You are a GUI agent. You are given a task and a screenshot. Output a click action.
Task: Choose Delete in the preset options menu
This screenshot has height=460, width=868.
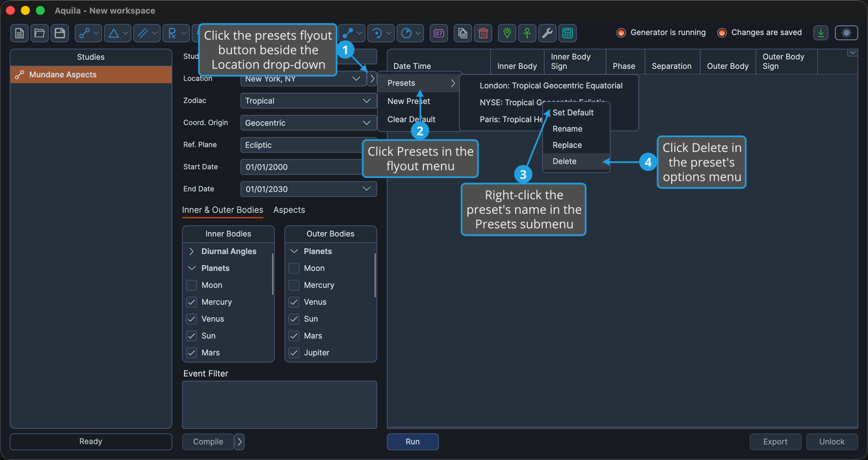click(x=576, y=161)
